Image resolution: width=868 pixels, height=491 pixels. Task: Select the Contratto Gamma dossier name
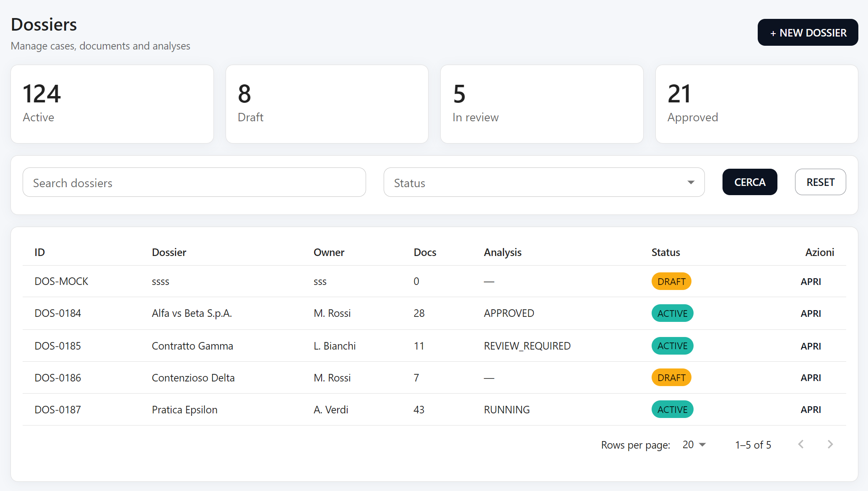tap(192, 346)
